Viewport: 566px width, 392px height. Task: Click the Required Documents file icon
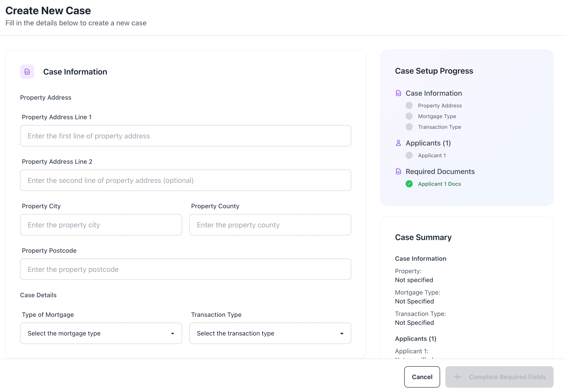[398, 172]
